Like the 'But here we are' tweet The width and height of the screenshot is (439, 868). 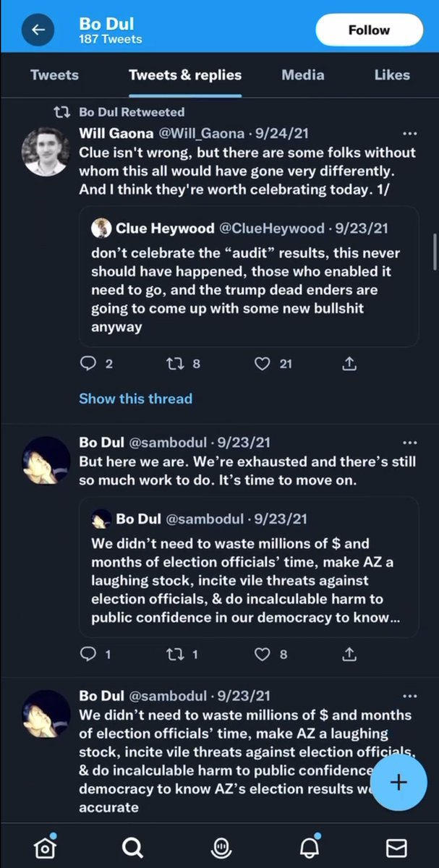pyautogui.click(x=263, y=654)
